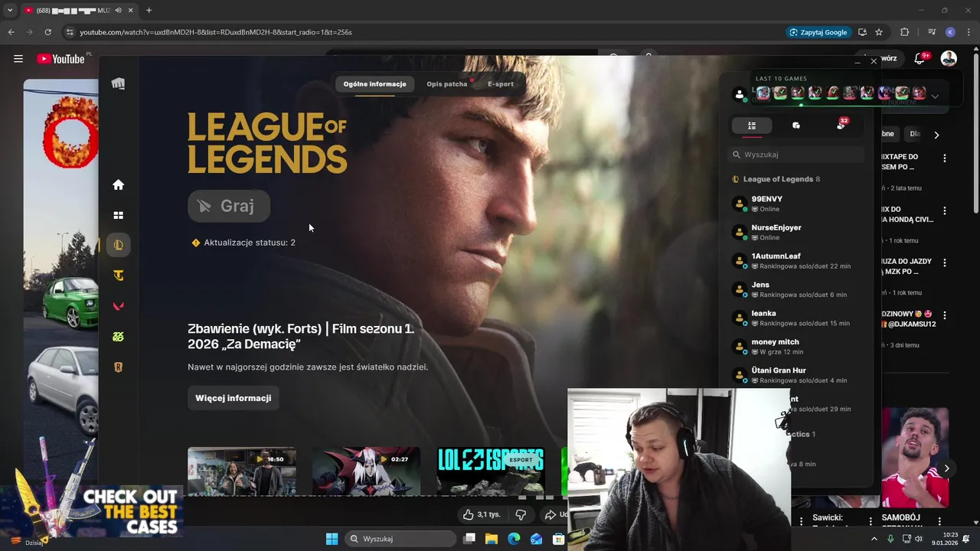
Task: Click Zapytaj Google button in address bar
Action: [x=818, y=32]
